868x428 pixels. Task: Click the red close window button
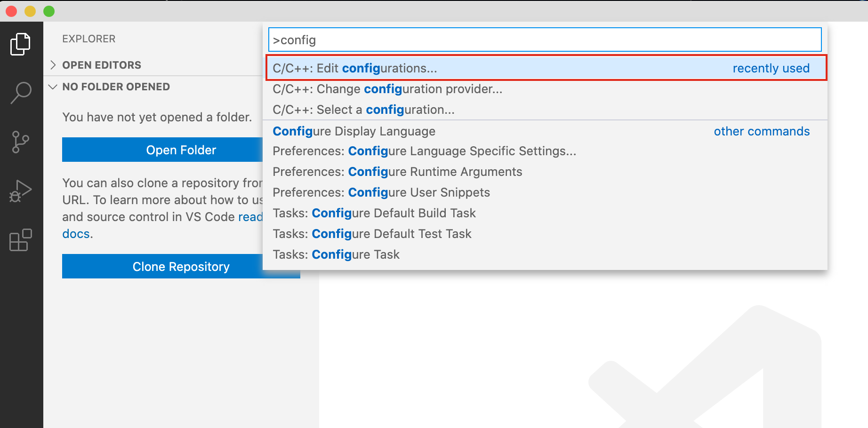[11, 11]
